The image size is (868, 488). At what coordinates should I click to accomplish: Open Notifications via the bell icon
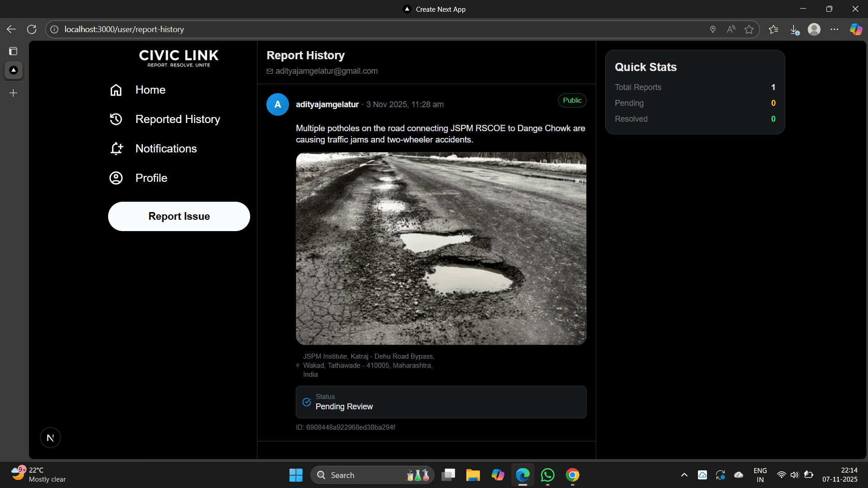116,148
